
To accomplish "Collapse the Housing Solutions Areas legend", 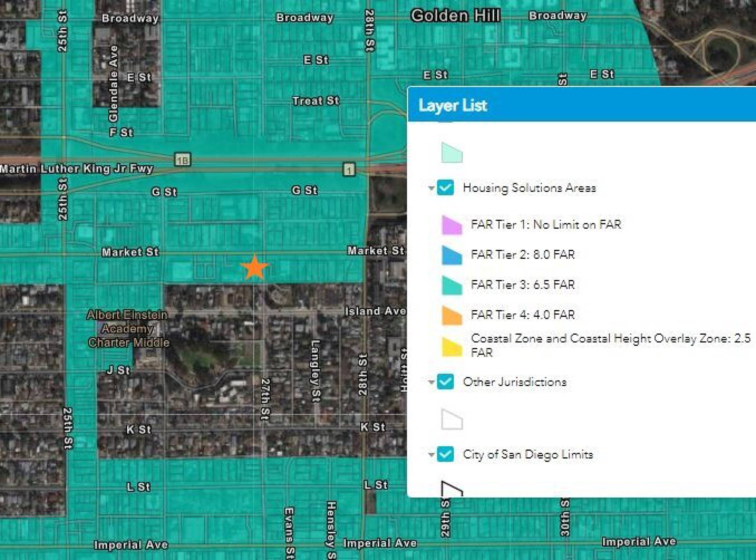I will coord(431,188).
